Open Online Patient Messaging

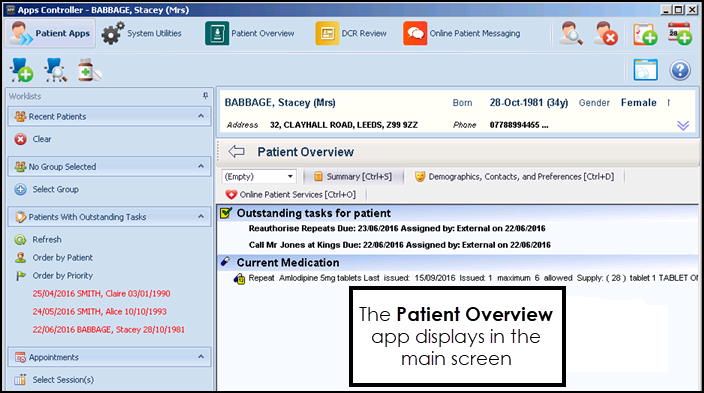click(415, 33)
